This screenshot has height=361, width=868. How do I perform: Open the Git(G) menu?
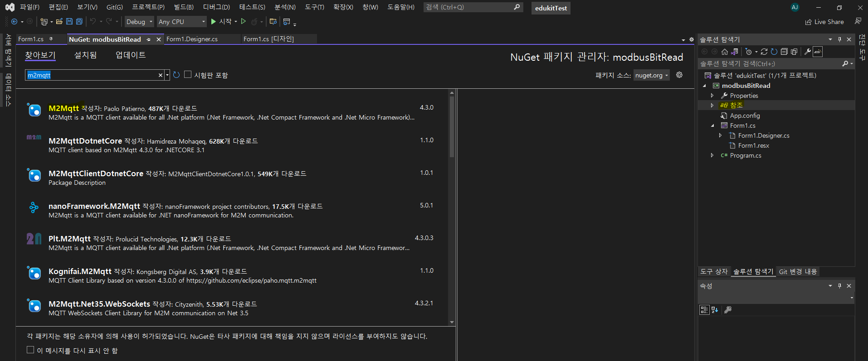pos(115,7)
